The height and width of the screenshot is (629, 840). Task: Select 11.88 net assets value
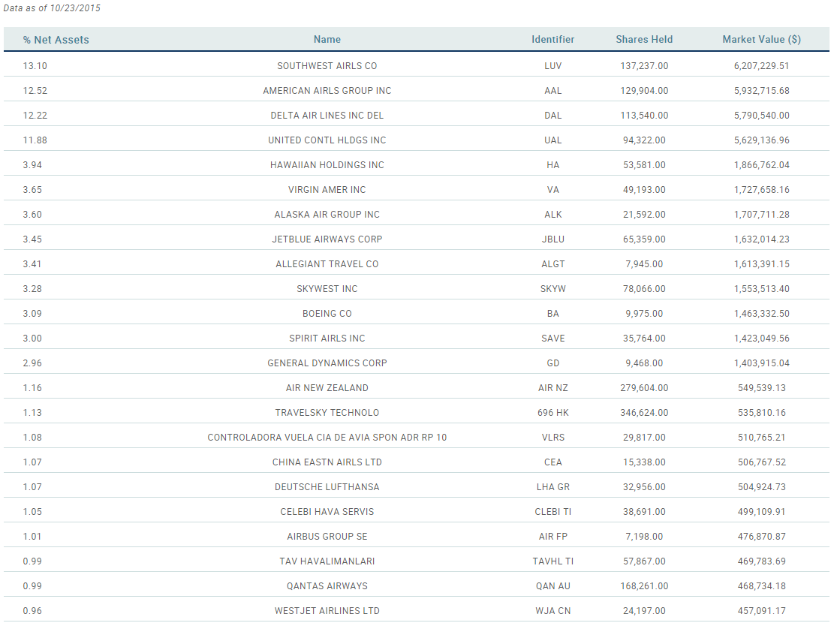pos(35,140)
